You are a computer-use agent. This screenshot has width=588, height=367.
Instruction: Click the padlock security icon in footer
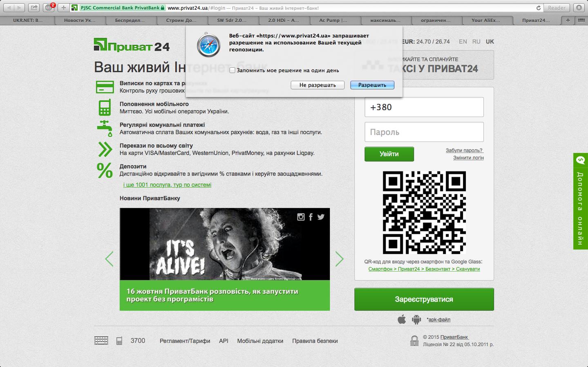point(414,341)
